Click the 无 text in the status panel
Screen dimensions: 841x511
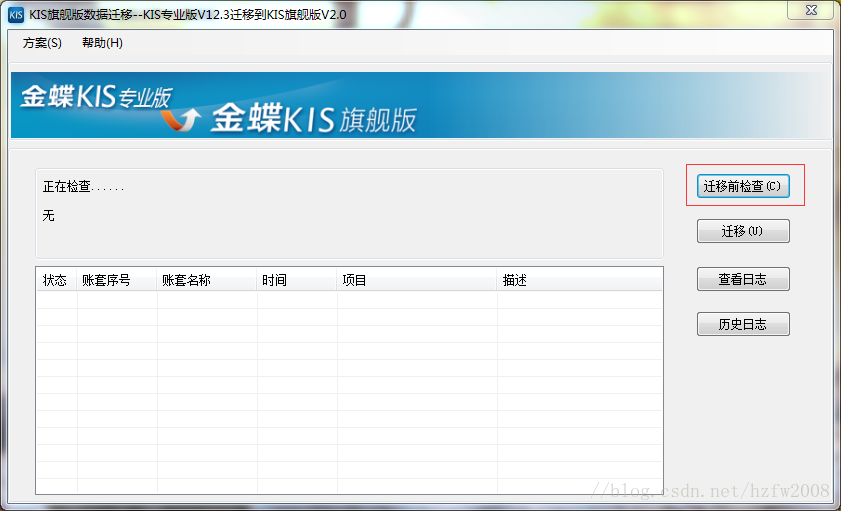[48, 216]
